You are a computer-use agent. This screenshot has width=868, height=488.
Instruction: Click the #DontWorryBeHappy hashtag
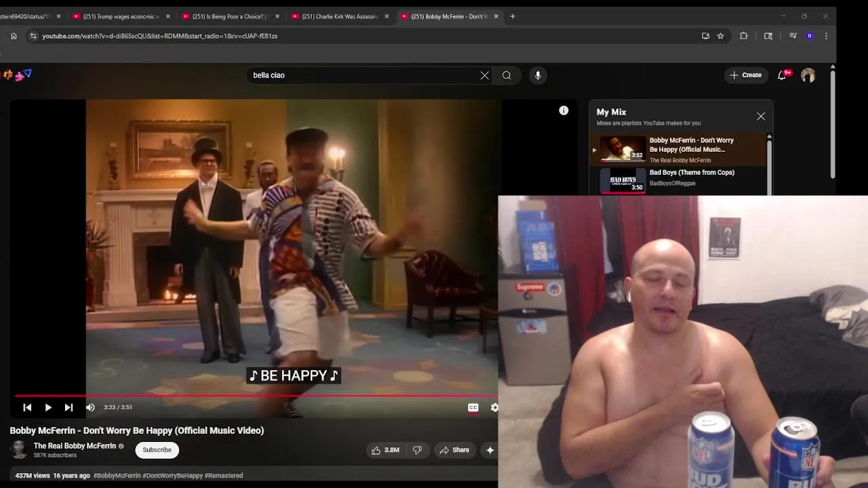point(172,476)
